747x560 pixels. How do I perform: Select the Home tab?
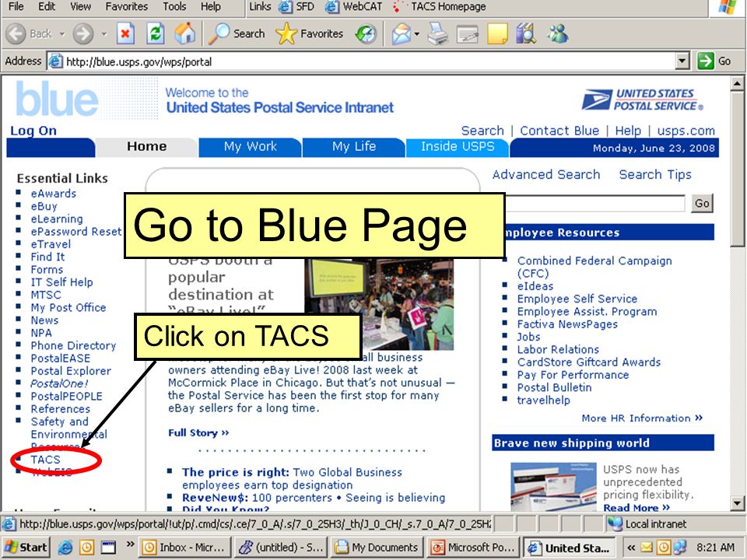[147, 147]
